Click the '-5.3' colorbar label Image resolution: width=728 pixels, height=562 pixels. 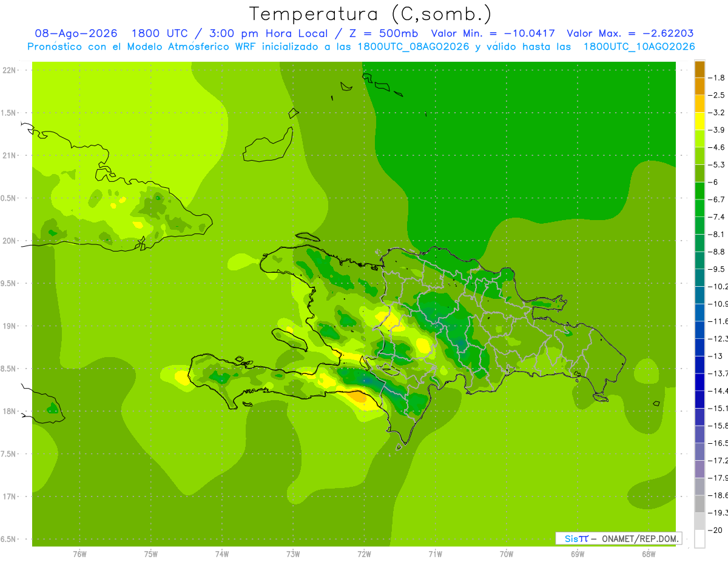pos(716,164)
